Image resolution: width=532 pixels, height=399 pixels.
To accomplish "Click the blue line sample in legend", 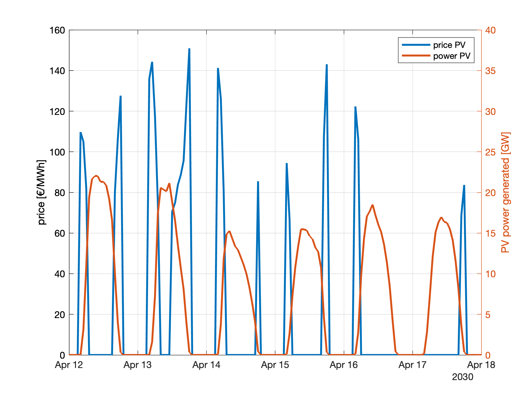I will pyautogui.click(x=416, y=45).
